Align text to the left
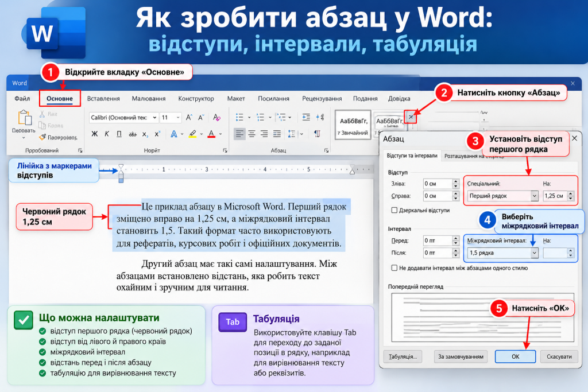The height and width of the screenshot is (392, 588). coord(239,134)
